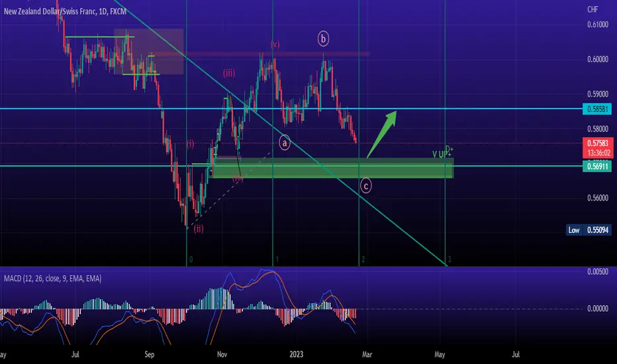Click the 0.00500 MACD axis label

click(597, 271)
